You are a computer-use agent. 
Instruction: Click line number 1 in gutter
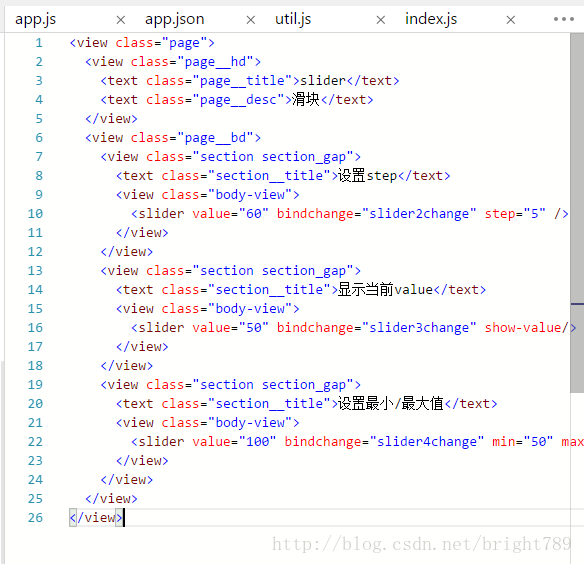click(x=39, y=43)
